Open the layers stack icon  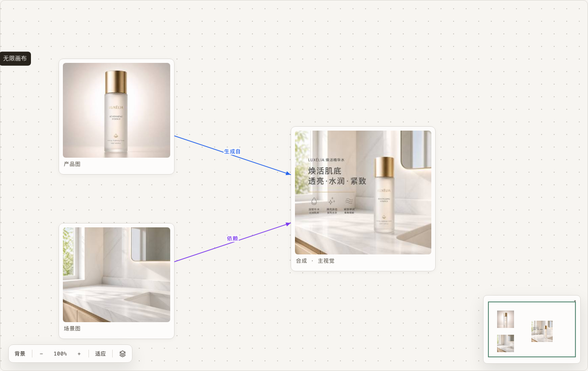click(122, 354)
